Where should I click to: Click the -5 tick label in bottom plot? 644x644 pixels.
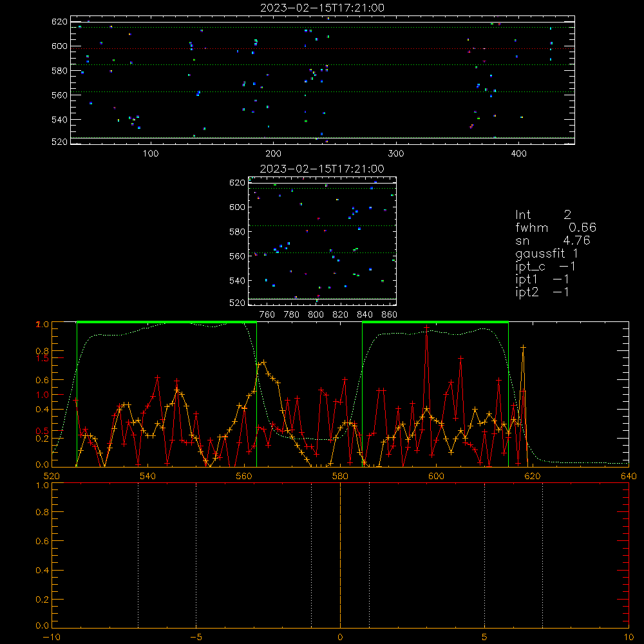coord(196,638)
